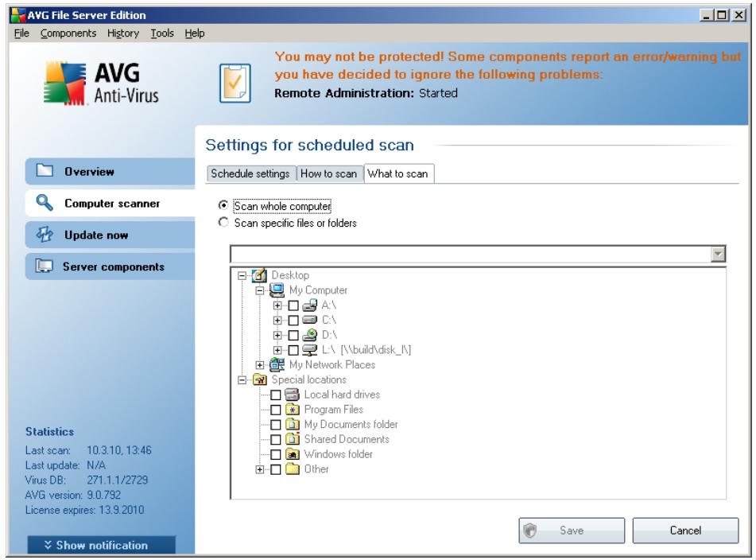
Task: Check the Program Files checkbox
Action: (276, 410)
